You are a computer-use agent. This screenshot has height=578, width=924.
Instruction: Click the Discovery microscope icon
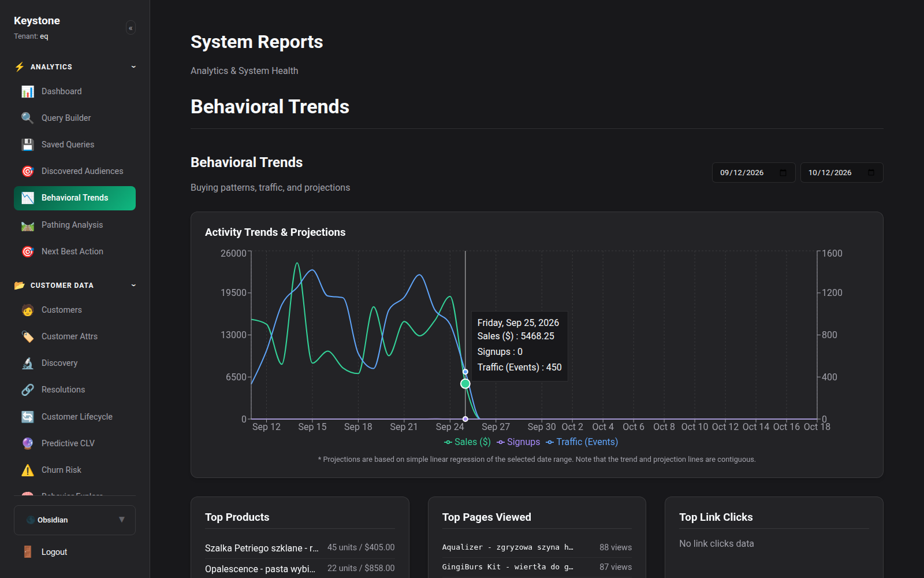[28, 363]
